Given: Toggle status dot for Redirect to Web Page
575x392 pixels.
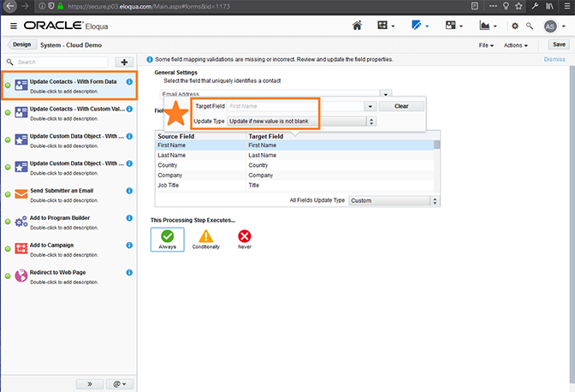Looking at the screenshot, I should click(x=8, y=276).
